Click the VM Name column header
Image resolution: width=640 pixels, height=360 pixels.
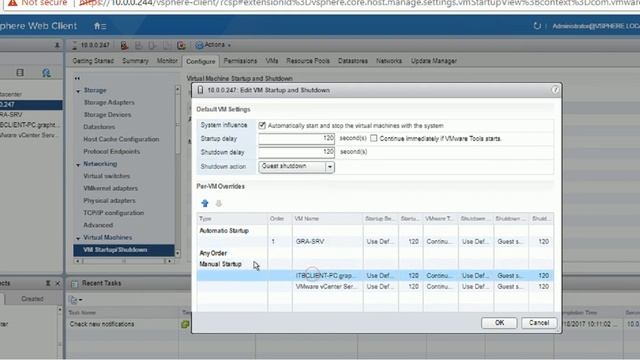point(327,219)
